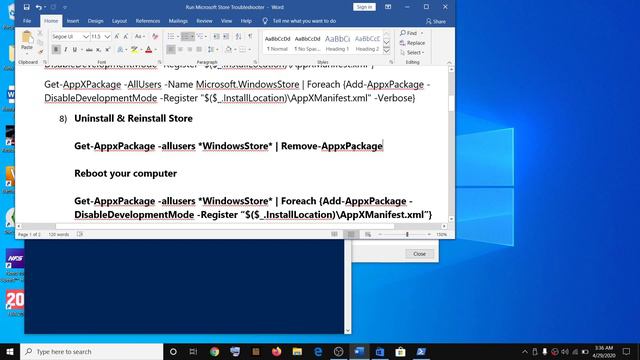Toggle Italic formatting
The image size is (640, 360).
[x=66, y=49]
